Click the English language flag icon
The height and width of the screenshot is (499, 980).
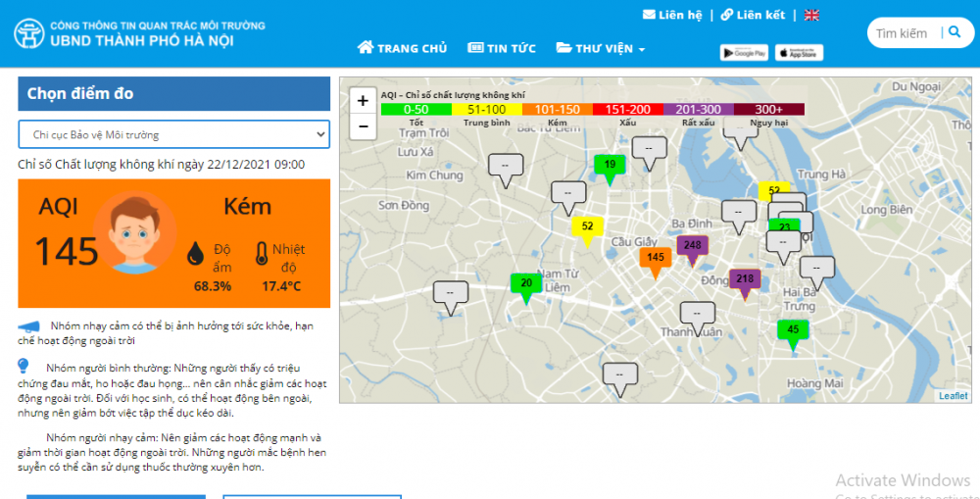click(811, 15)
